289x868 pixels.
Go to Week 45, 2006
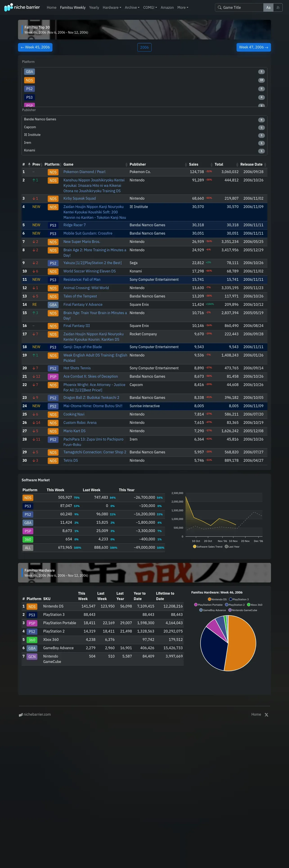(x=35, y=47)
